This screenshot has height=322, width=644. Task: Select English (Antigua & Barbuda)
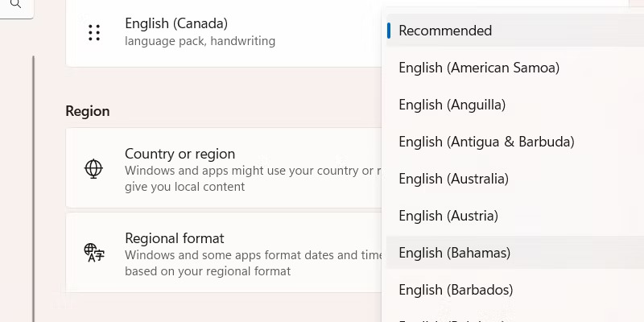(x=486, y=142)
